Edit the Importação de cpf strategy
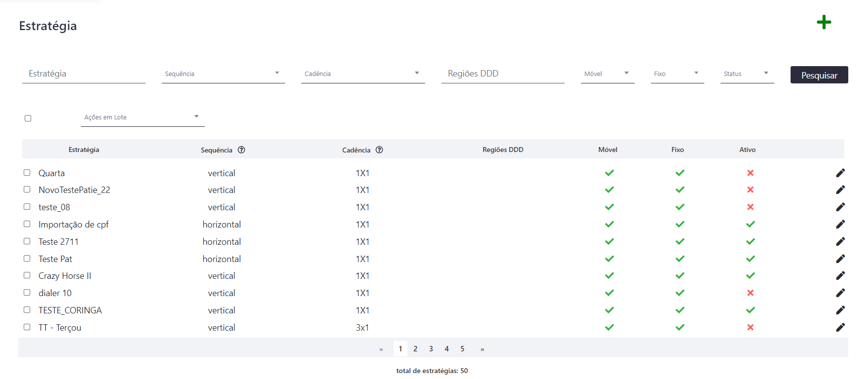The width and height of the screenshot is (868, 379). (x=840, y=224)
